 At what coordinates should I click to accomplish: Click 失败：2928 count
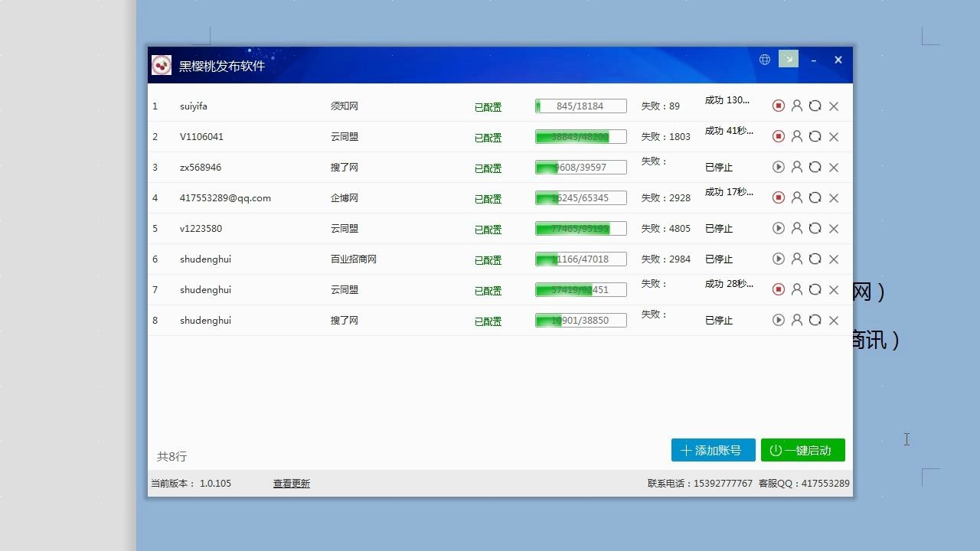coord(666,198)
